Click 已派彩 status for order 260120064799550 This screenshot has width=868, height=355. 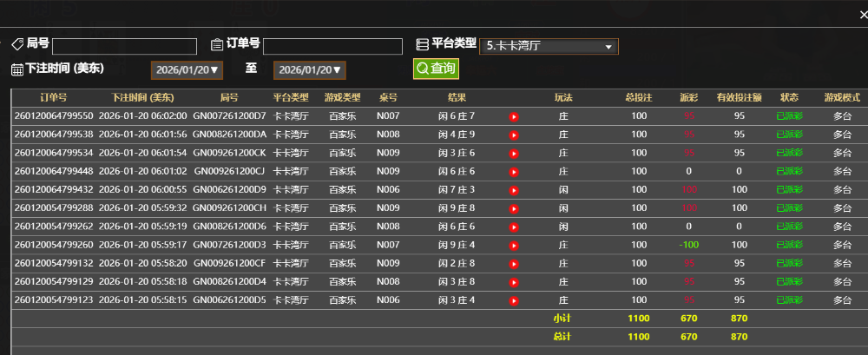pyautogui.click(x=789, y=115)
